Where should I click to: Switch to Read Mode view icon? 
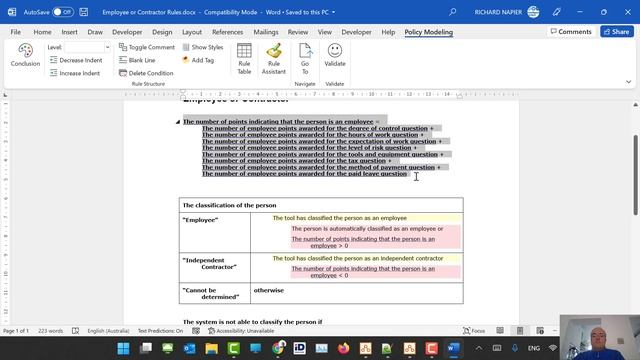pyautogui.click(x=500, y=331)
